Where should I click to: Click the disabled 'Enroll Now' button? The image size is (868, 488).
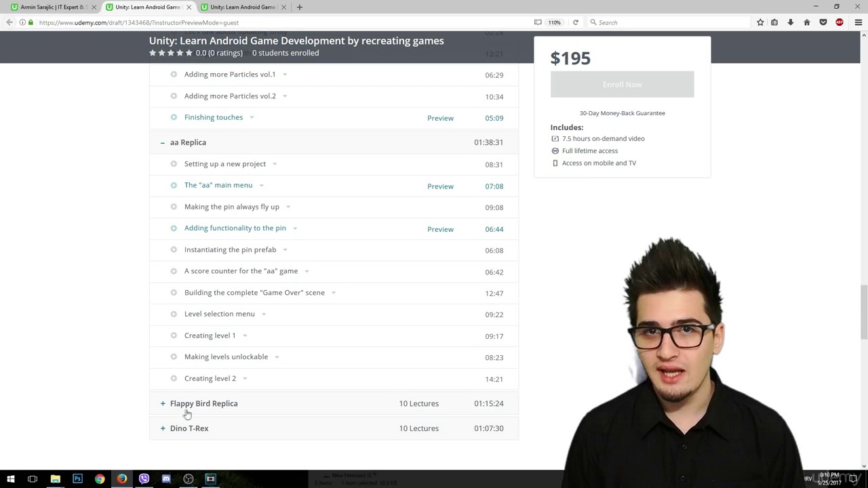tap(622, 85)
